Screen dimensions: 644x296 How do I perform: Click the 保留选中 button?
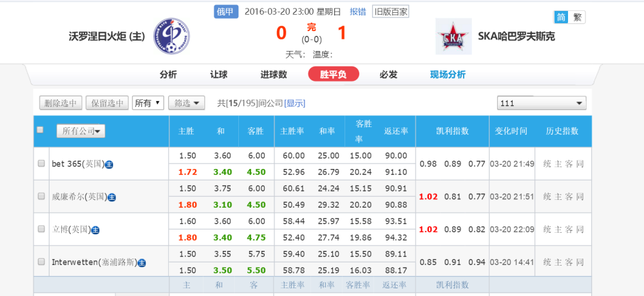coord(107,103)
